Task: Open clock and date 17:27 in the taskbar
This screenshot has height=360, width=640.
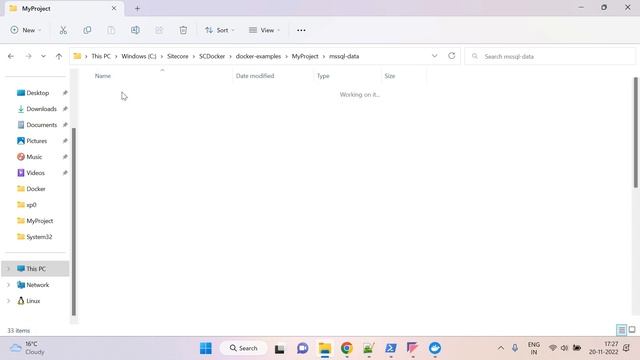Action: (x=603, y=348)
